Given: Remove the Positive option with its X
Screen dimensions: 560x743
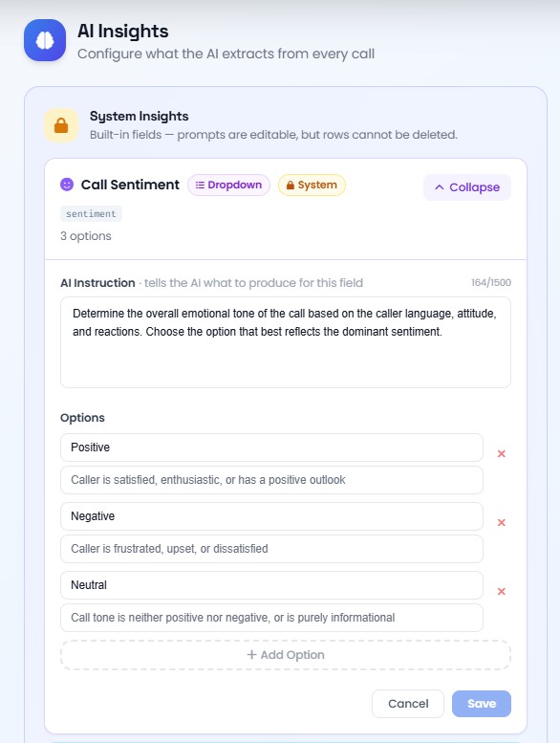Looking at the screenshot, I should point(502,454).
